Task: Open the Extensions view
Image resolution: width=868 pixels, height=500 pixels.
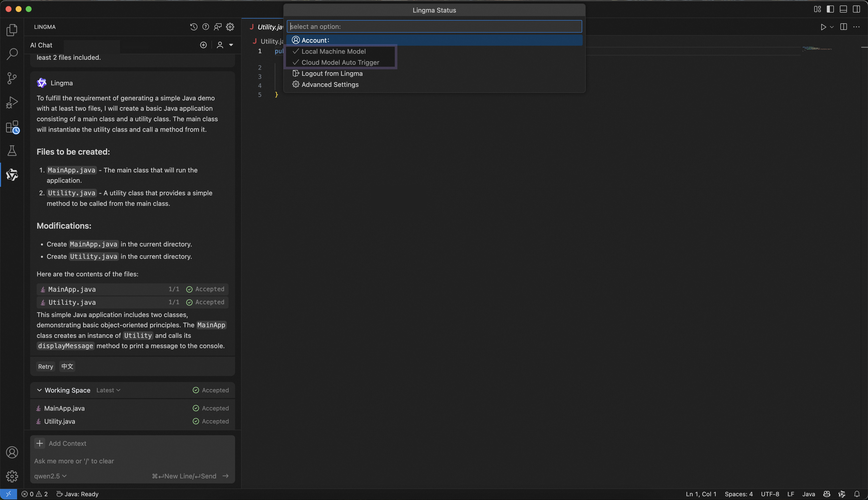Action: click(12, 127)
